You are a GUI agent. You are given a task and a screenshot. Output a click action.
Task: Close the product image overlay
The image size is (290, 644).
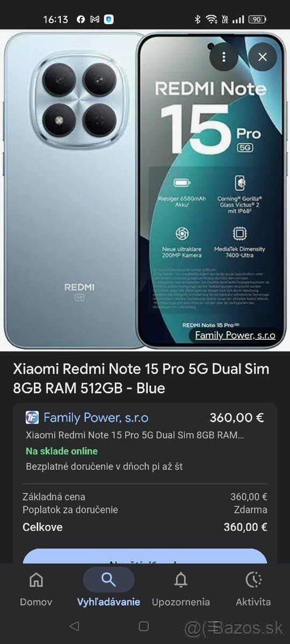point(263,57)
